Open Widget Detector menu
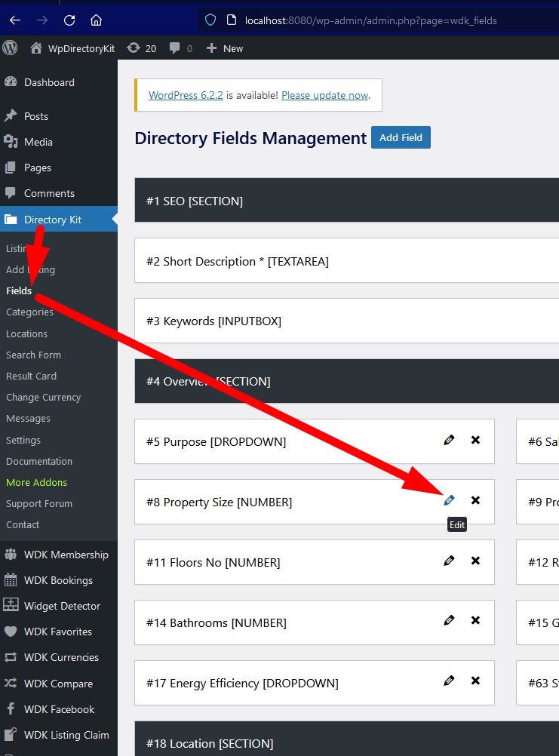This screenshot has width=559, height=756. tap(62, 606)
